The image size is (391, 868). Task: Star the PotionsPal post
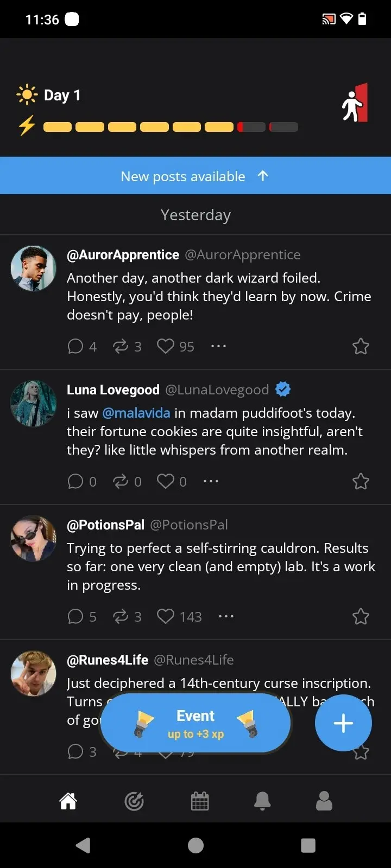[x=361, y=616]
